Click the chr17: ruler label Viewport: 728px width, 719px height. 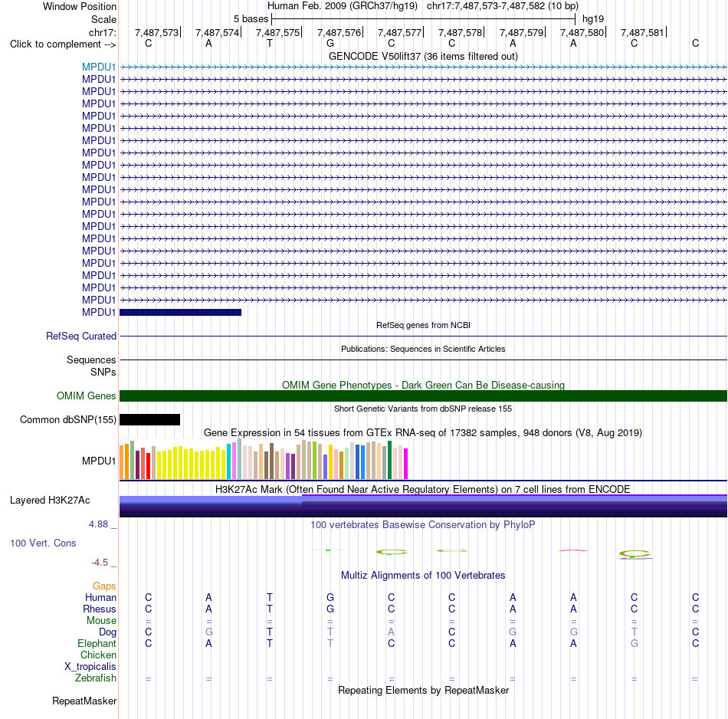[102, 32]
